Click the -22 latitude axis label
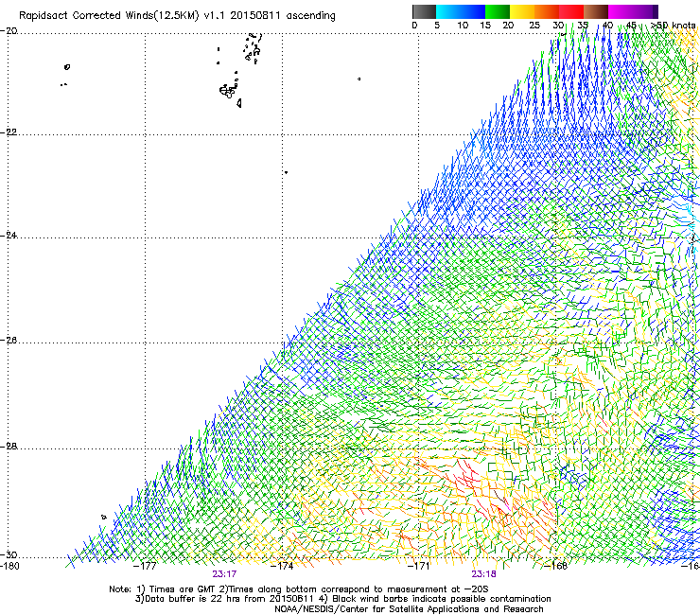 click(x=9, y=132)
